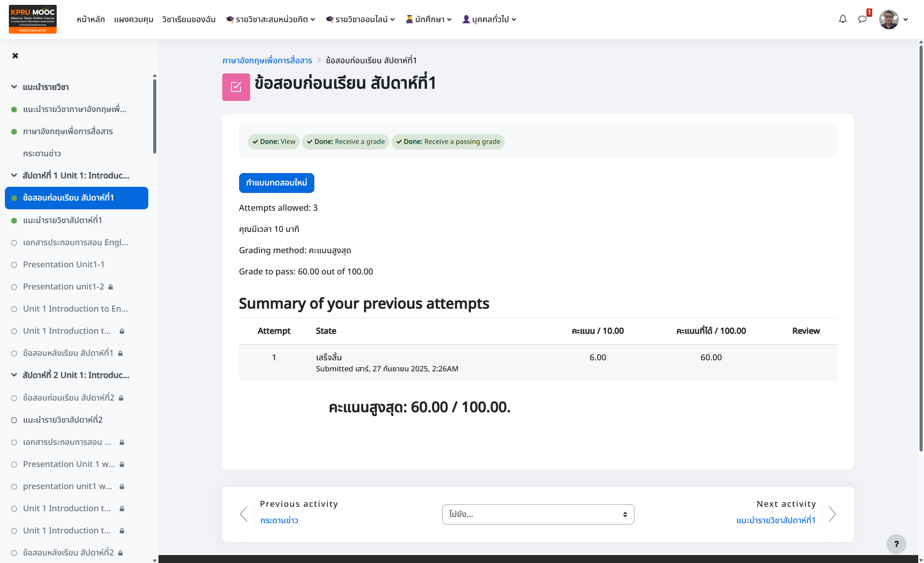This screenshot has width=924, height=563.
Task: Follow the ภาษาอังกฤษเพื่อการสื่อสาร breadcrumb link
Action: 267,60
